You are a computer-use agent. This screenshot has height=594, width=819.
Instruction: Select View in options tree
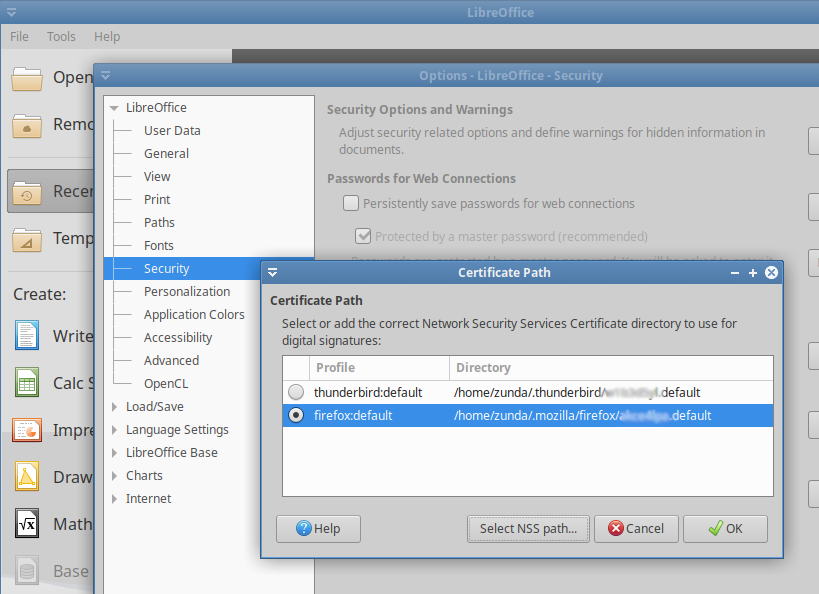(157, 177)
